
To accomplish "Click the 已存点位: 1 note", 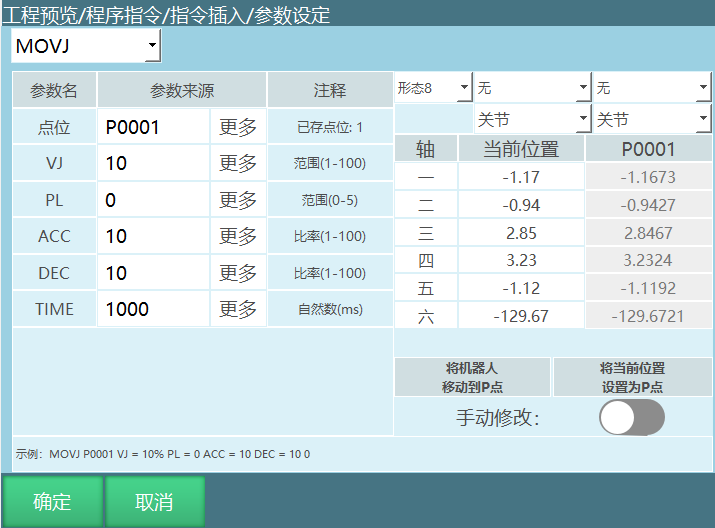I will [x=330, y=127].
